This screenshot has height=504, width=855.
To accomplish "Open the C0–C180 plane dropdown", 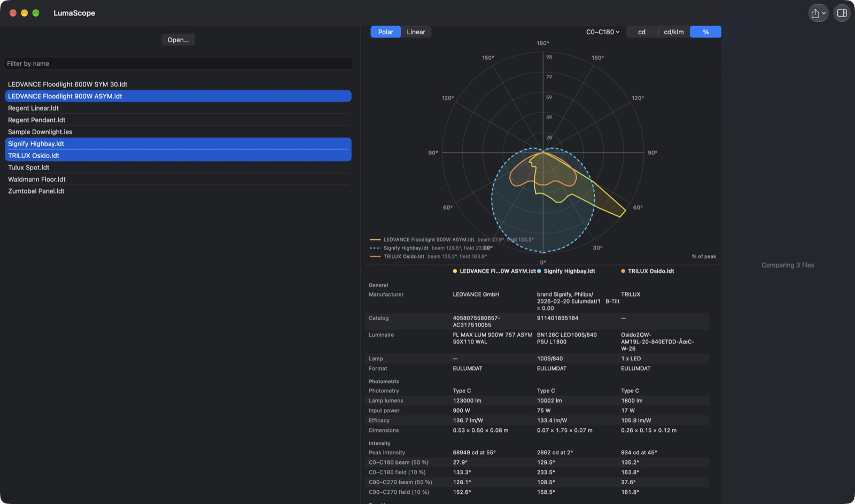I will coord(603,32).
